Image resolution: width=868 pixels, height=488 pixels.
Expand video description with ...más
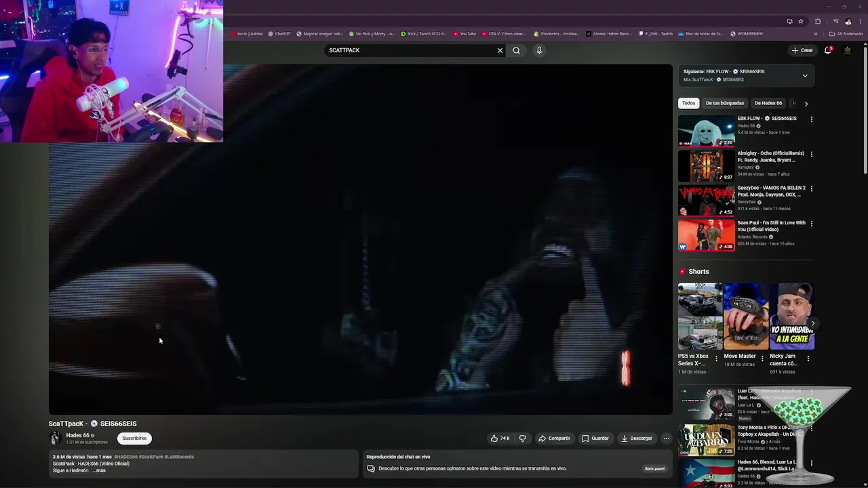(x=99, y=470)
